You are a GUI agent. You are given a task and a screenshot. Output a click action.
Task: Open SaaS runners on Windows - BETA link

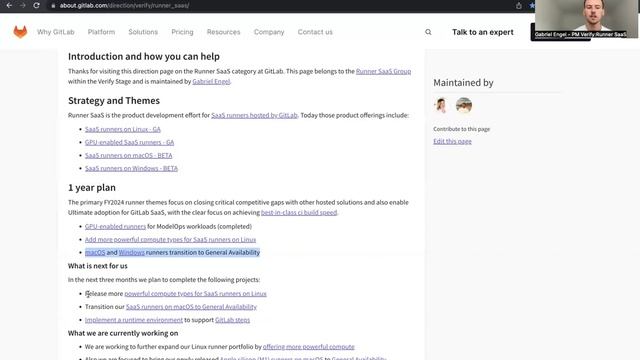(131, 168)
